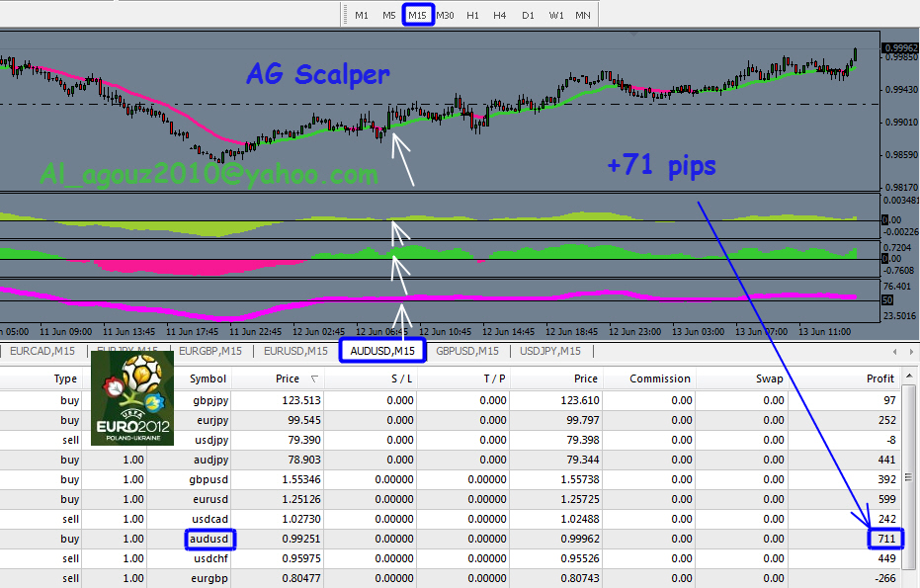Image resolution: width=920 pixels, height=588 pixels.
Task: Click the 0.99010 price scale label
Action: [x=901, y=123]
